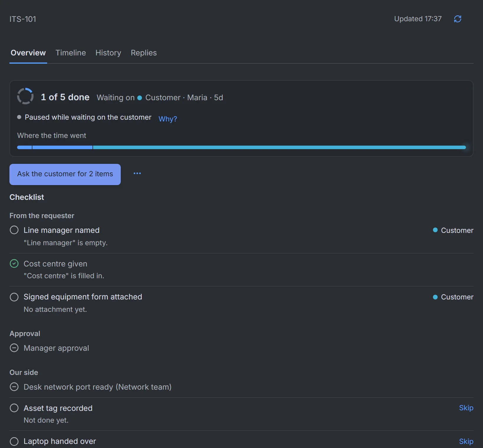Click Waiting on Customer · Maria · 5d
This screenshot has height=448, width=483.
[x=160, y=98]
